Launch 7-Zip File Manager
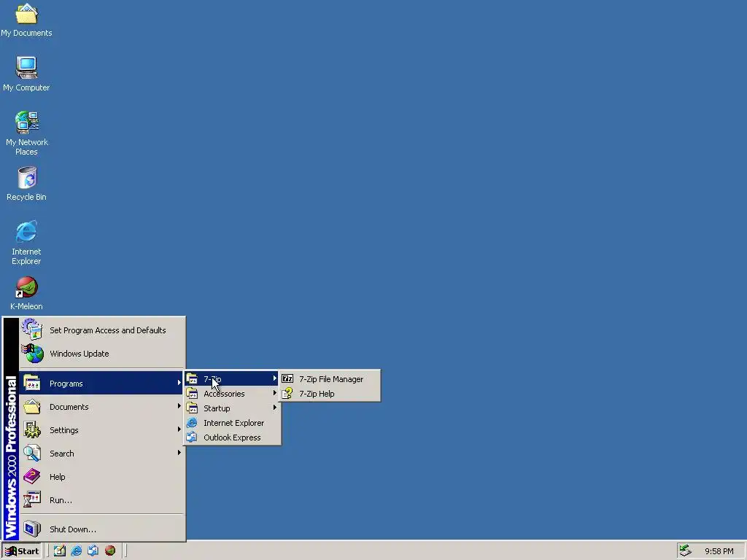The image size is (747, 560). click(330, 379)
